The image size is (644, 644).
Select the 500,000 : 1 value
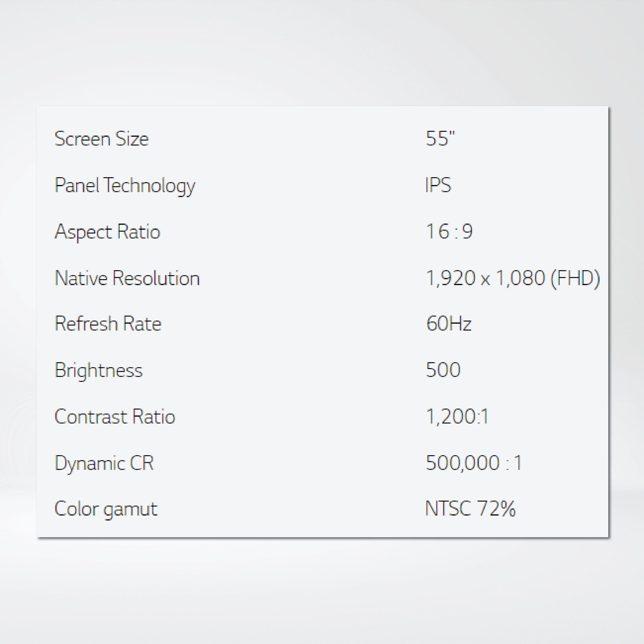[474, 463]
